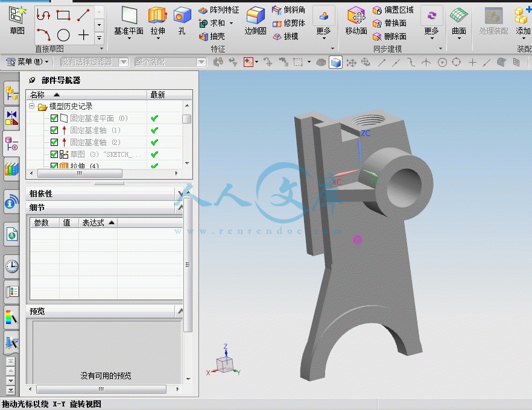
Task: Open the 菜单(M) menu
Action: click(x=28, y=61)
